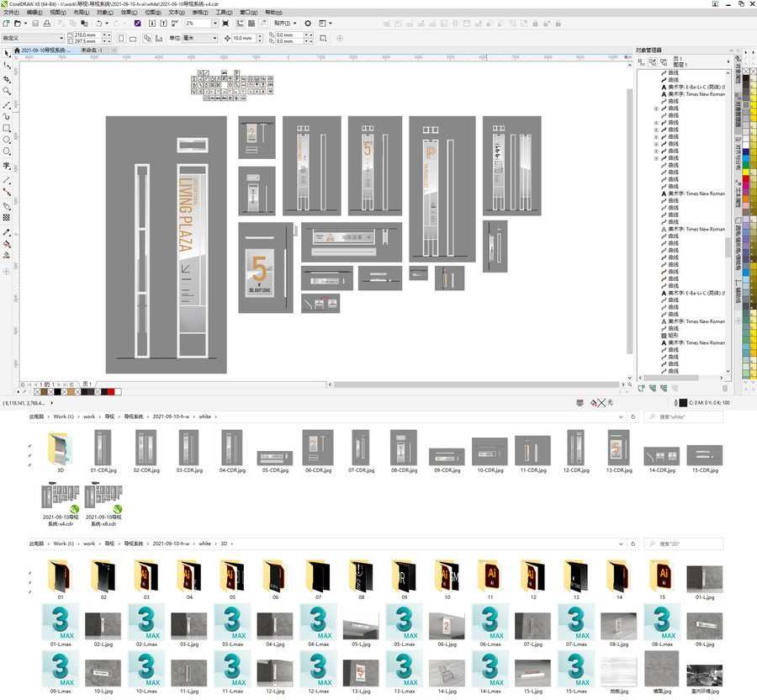
Task: Click the Undo arrow icon
Action: 99,24
